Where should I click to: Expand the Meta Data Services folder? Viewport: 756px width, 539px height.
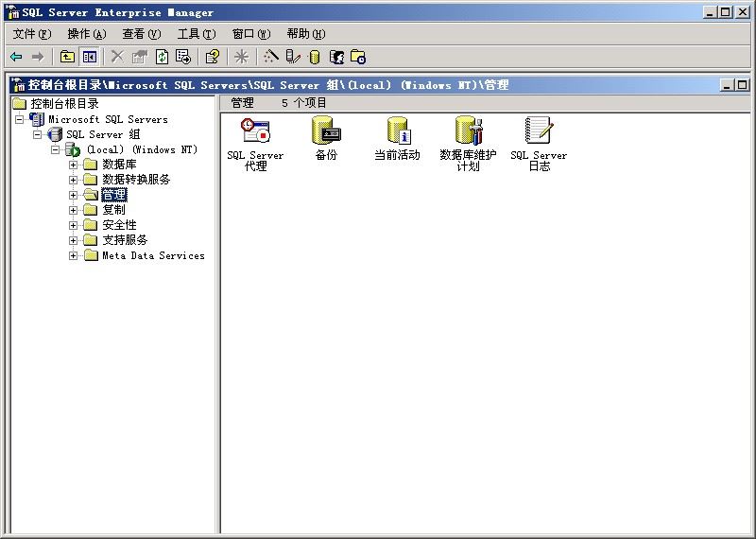(73, 255)
